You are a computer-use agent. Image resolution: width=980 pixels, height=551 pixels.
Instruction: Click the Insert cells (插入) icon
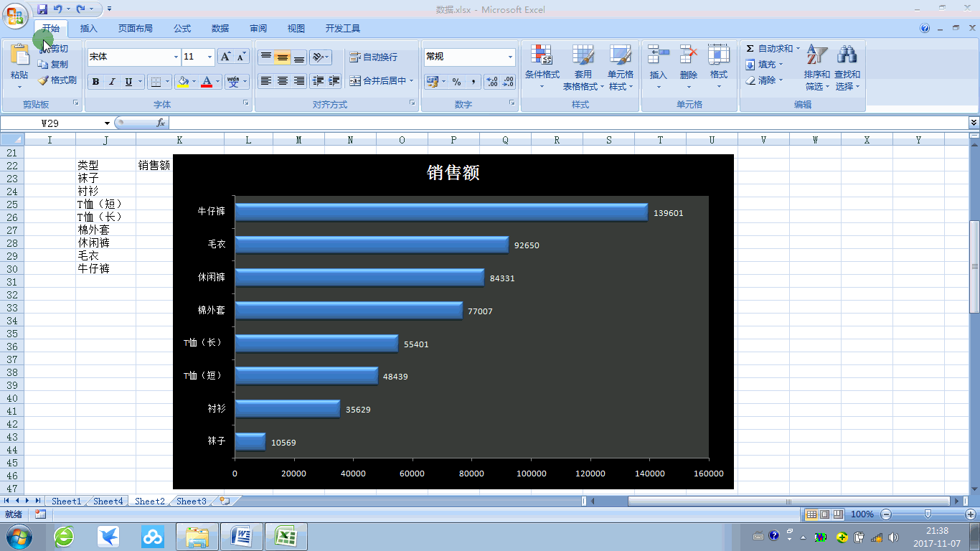(658, 55)
